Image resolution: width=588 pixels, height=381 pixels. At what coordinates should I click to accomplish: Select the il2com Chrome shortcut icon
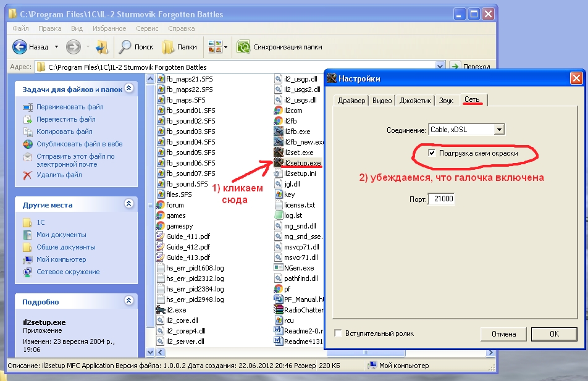coord(278,111)
